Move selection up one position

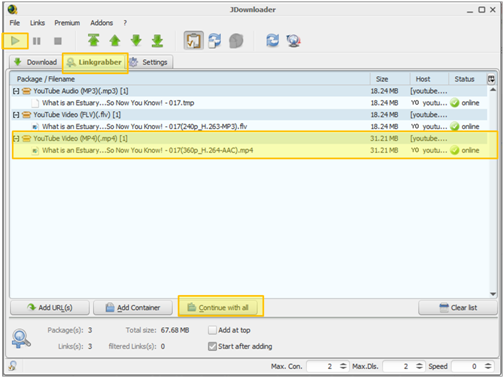pos(115,41)
